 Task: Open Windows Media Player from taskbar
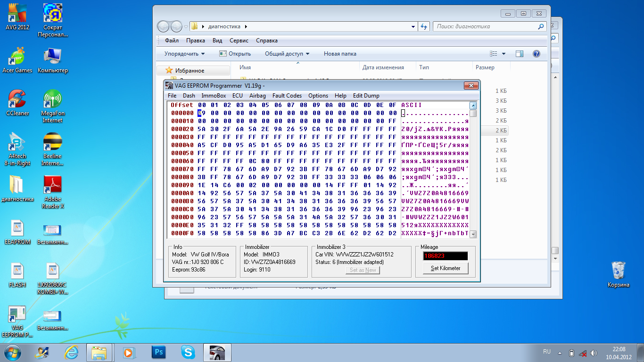(x=128, y=352)
